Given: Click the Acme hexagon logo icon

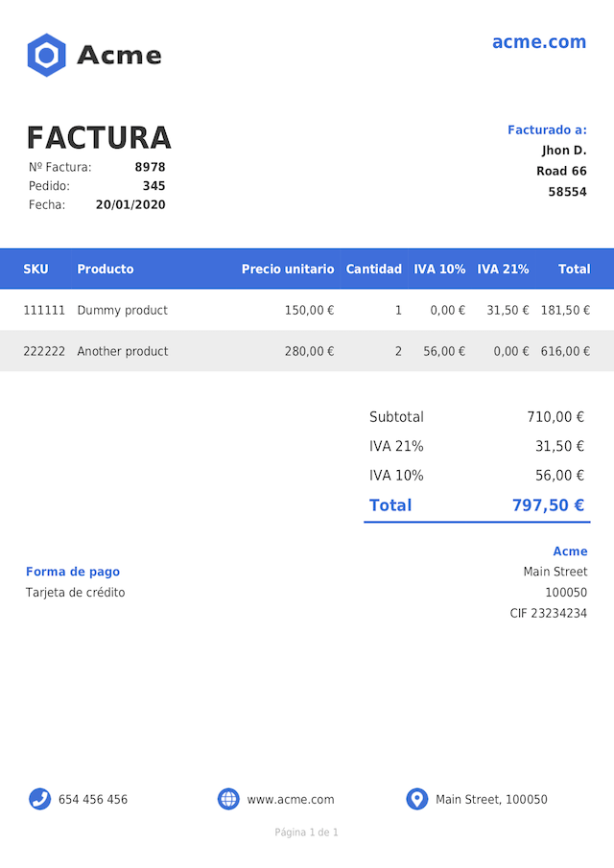Looking at the screenshot, I should coord(46,55).
